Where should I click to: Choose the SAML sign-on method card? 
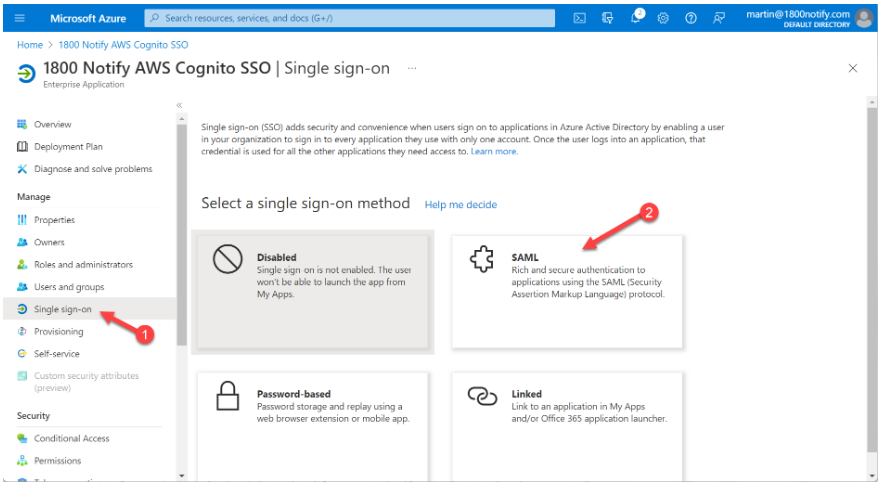point(567,292)
